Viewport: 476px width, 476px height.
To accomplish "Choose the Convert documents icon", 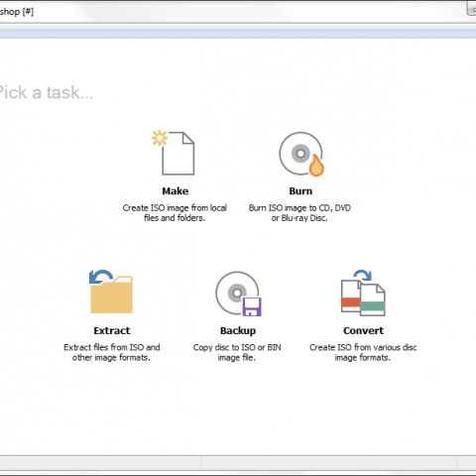I will (x=363, y=293).
